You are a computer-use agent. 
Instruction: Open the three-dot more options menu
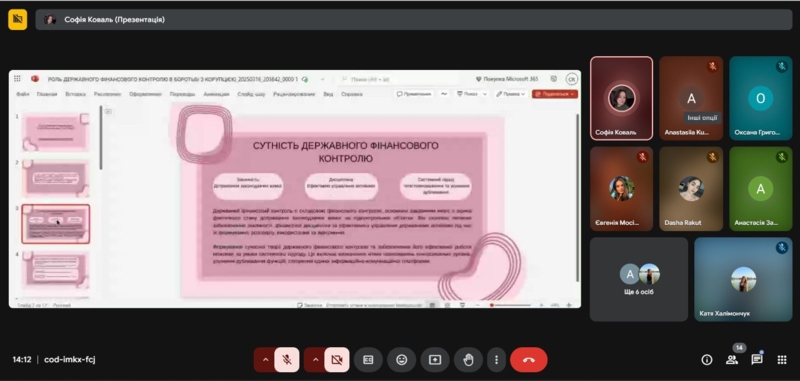(496, 360)
